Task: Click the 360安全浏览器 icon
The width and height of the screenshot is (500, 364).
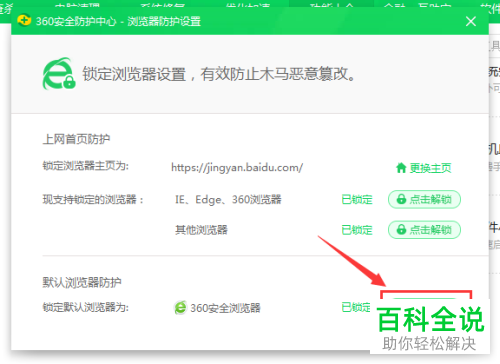Action: tap(180, 307)
